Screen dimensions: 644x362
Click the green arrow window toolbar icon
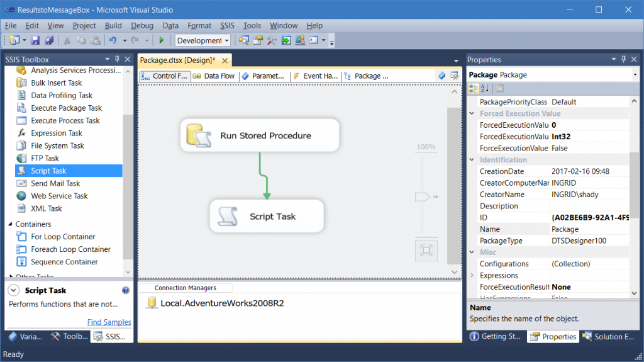(x=286, y=40)
